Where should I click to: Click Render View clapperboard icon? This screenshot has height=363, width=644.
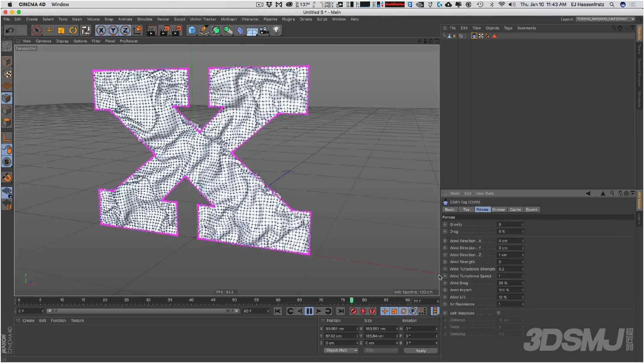pyautogui.click(x=152, y=30)
